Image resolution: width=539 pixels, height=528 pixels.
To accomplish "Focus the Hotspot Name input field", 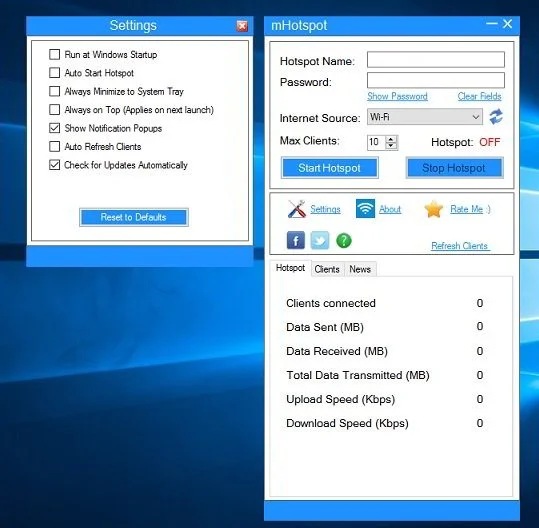I will [x=436, y=60].
